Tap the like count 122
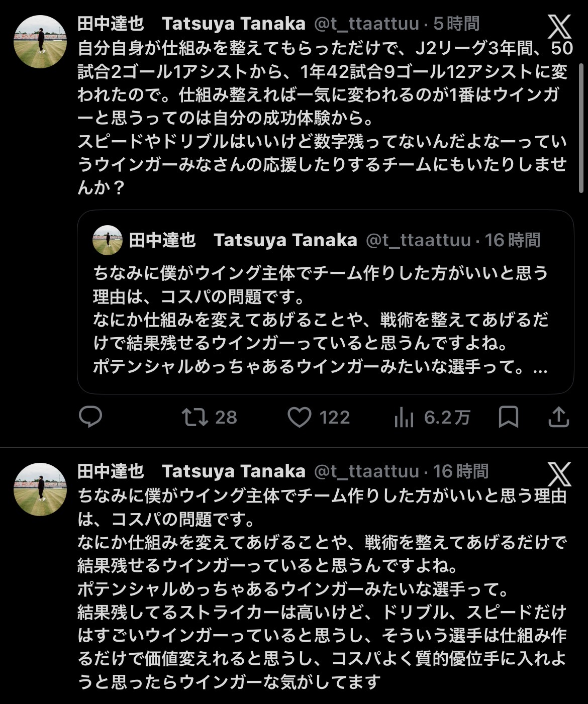Screen dimensions: 588x704 pyautogui.click(x=334, y=417)
